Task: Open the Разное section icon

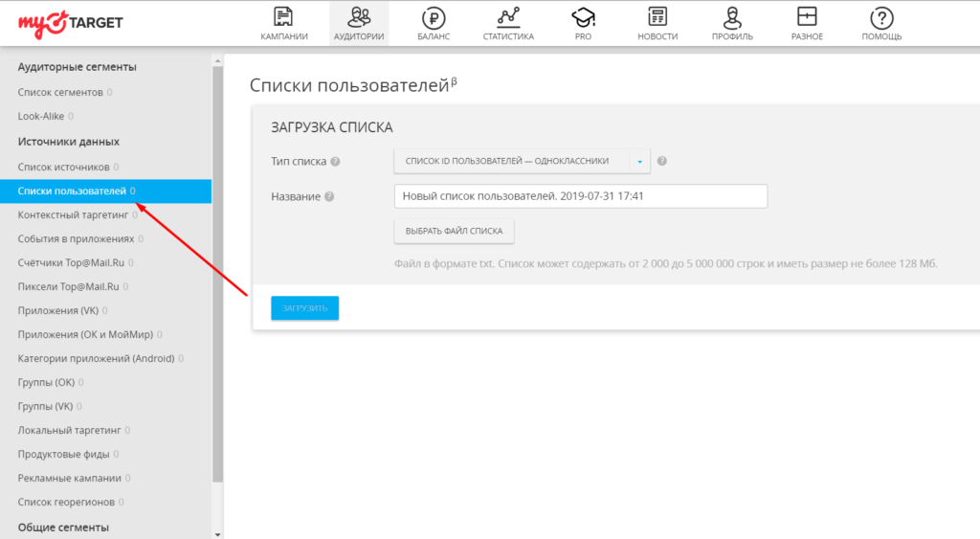Action: pyautogui.click(x=807, y=17)
